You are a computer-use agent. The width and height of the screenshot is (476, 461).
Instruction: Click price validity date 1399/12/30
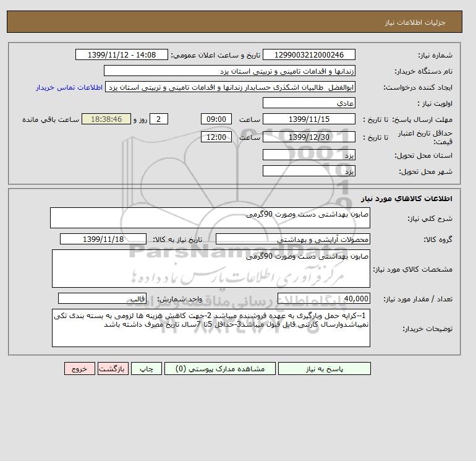pos(308,137)
